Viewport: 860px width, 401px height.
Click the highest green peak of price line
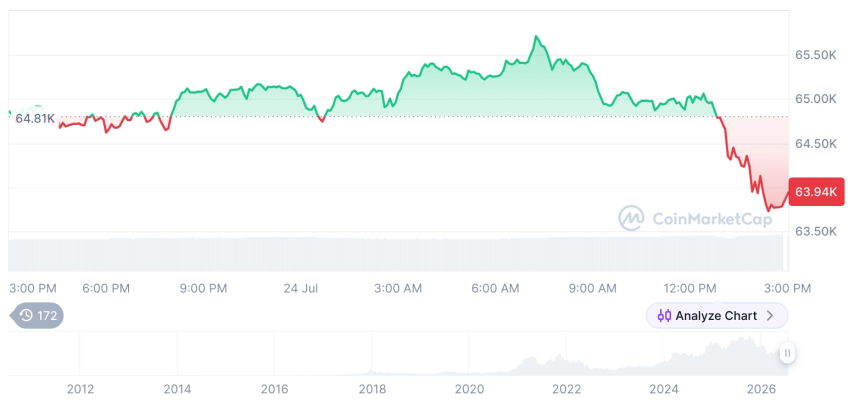tap(536, 37)
